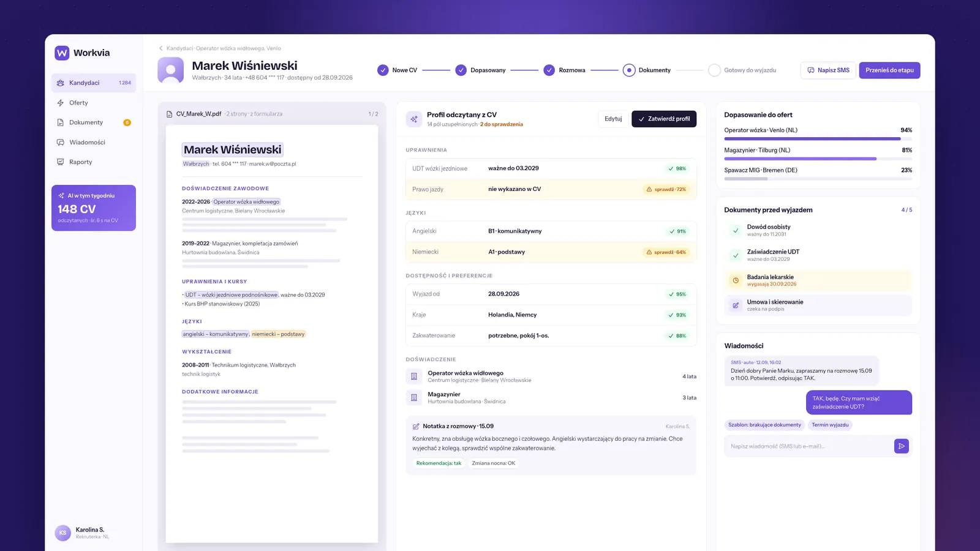Click the Zmiana nocna: OK tag
This screenshot has height=551, width=980.
point(494,463)
